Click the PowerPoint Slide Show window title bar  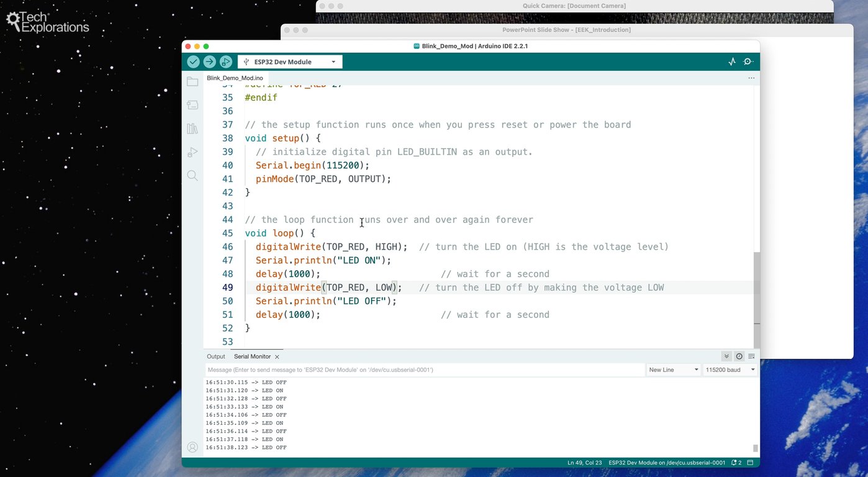click(566, 30)
